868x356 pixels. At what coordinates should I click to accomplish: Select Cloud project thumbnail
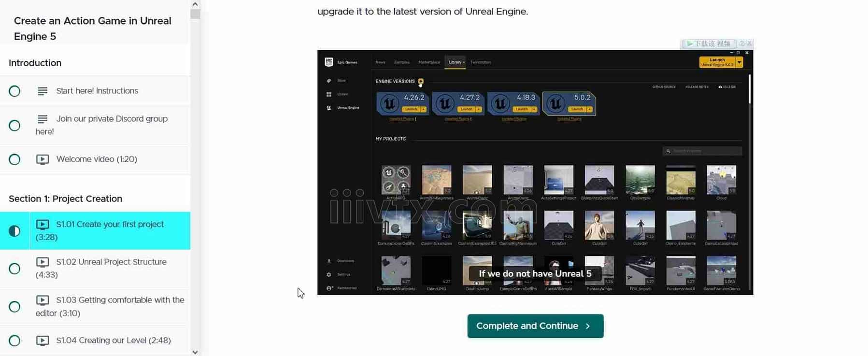721,180
